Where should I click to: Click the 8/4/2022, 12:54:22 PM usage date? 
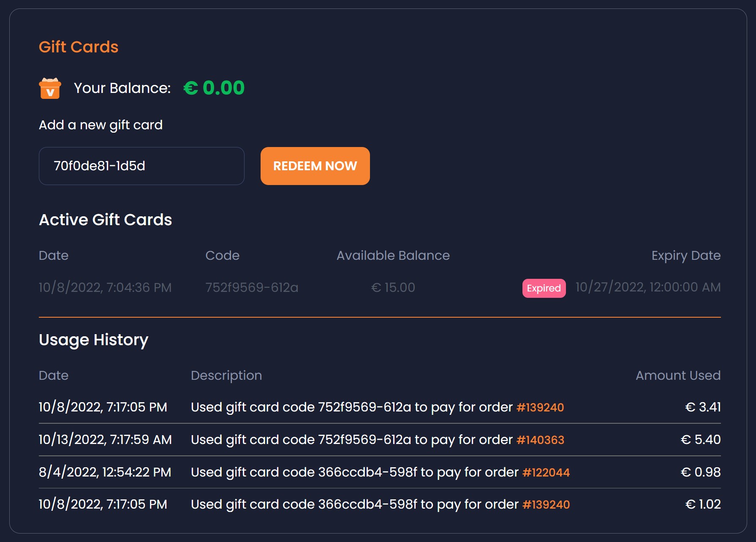pyautogui.click(x=105, y=472)
